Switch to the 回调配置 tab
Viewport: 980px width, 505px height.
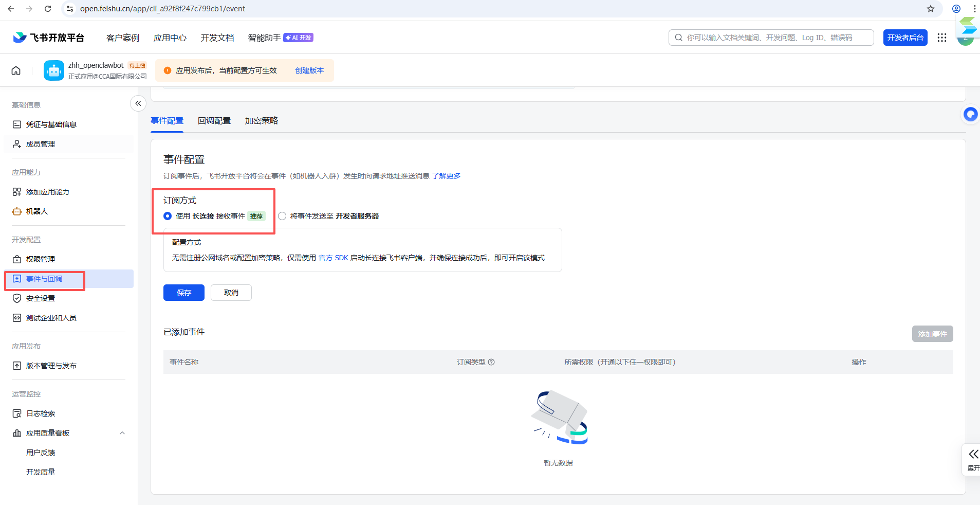point(214,121)
